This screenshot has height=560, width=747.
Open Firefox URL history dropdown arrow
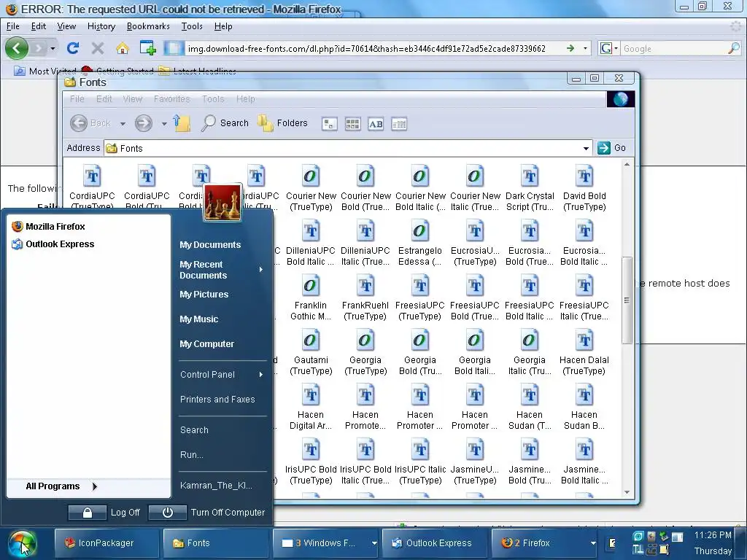(x=585, y=48)
